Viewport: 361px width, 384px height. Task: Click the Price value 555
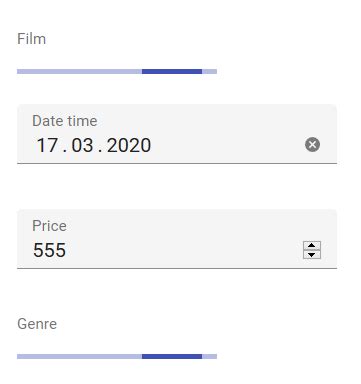pyautogui.click(x=49, y=250)
